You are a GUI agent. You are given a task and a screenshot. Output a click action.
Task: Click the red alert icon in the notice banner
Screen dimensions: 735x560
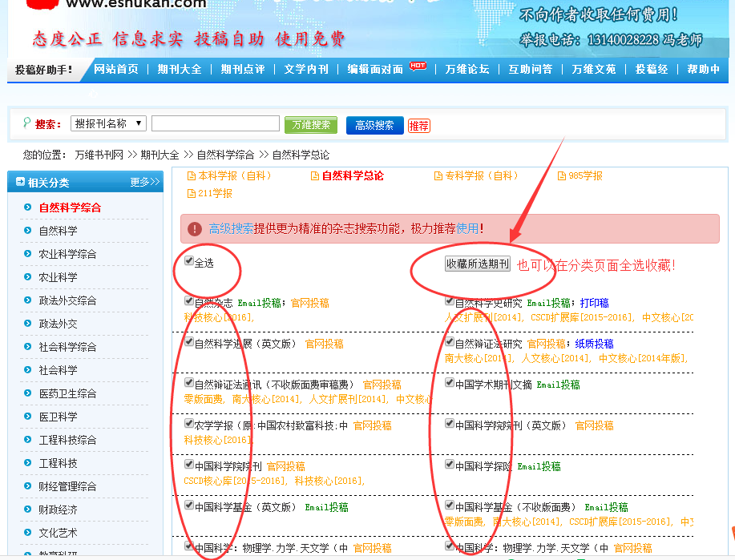click(195, 228)
